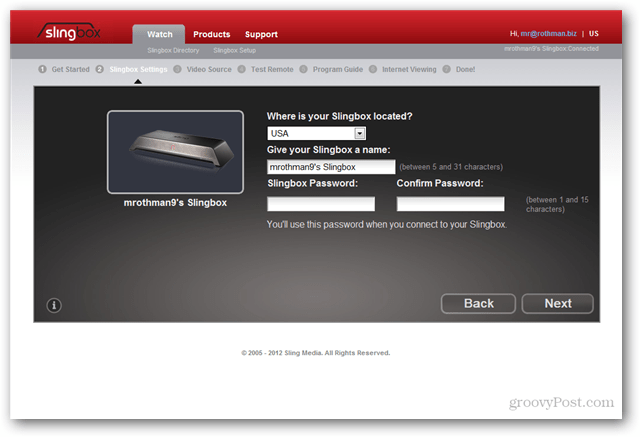Open the Products menu

tap(211, 34)
